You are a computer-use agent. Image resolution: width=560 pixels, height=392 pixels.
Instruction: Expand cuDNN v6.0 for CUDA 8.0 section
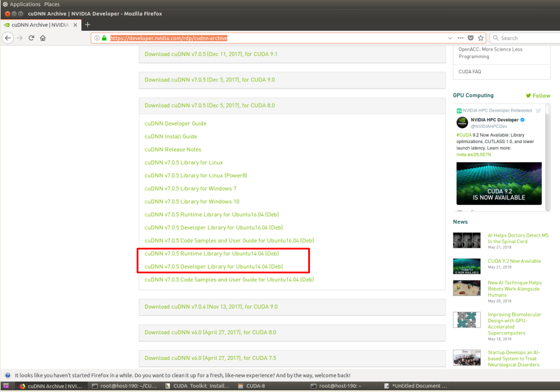(292, 333)
